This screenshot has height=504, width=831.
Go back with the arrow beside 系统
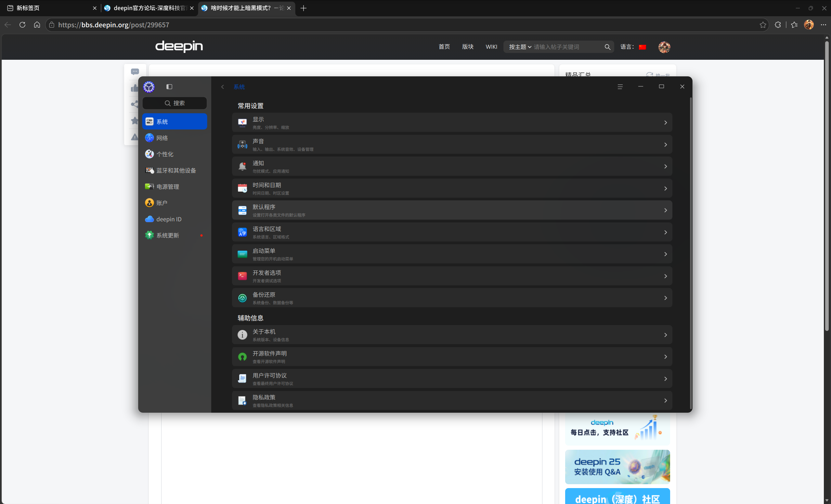pos(223,87)
